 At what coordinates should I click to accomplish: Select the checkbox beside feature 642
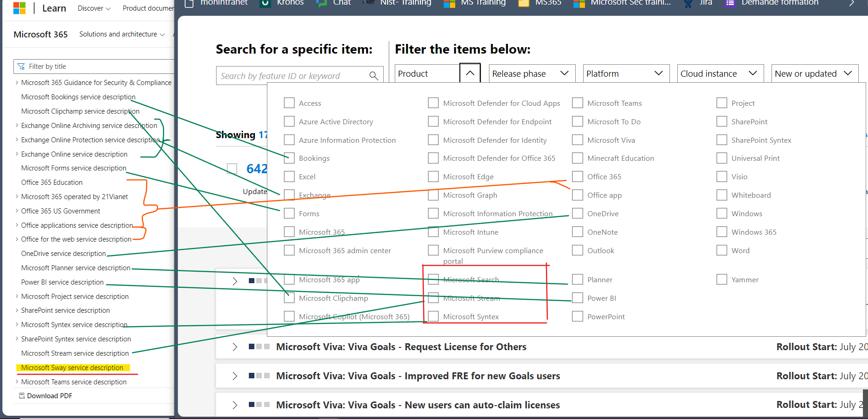tap(232, 169)
